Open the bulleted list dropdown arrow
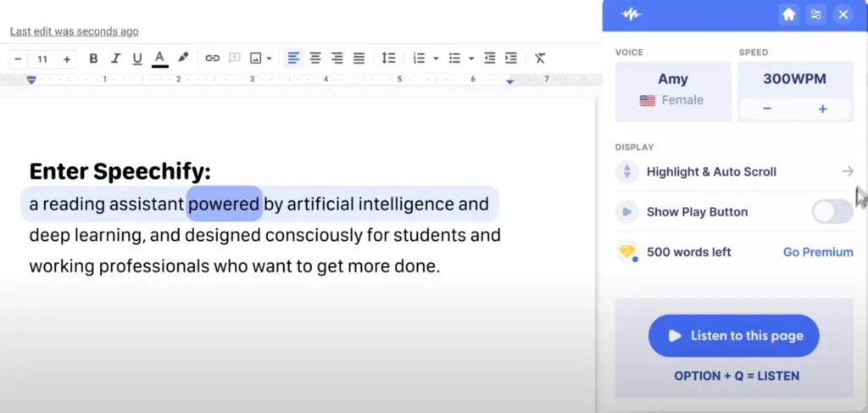Image resolution: width=868 pixels, height=413 pixels. (x=471, y=59)
